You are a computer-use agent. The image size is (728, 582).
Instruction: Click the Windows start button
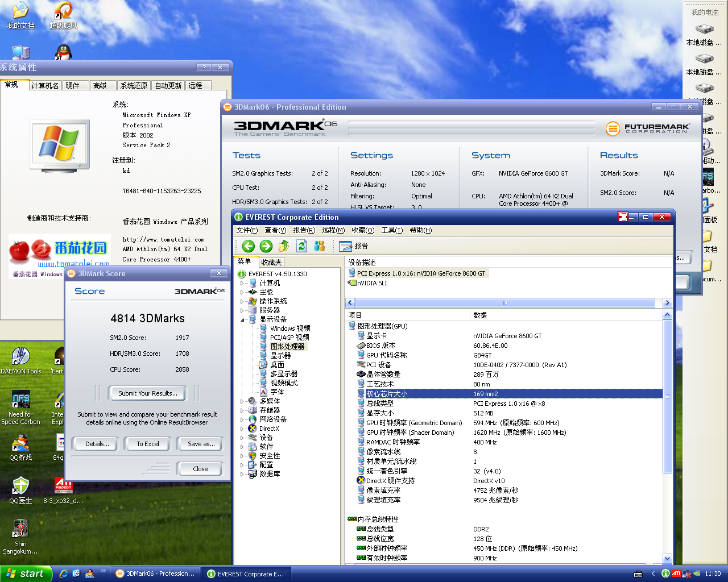coord(26,573)
